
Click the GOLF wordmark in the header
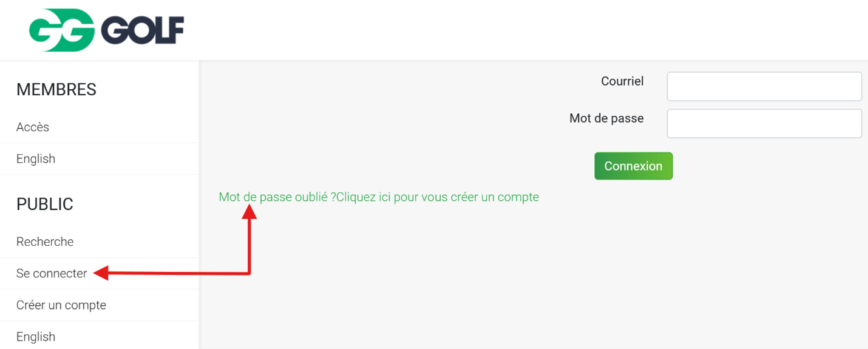(143, 30)
